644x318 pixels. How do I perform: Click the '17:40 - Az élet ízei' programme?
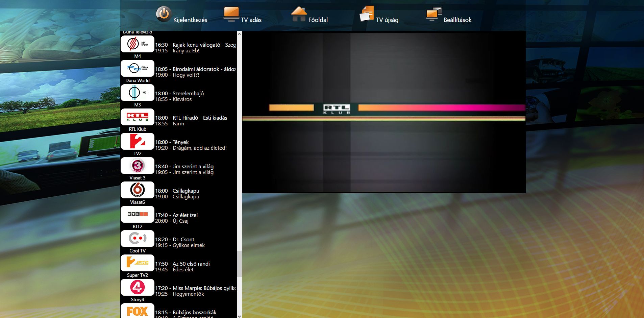click(176, 215)
